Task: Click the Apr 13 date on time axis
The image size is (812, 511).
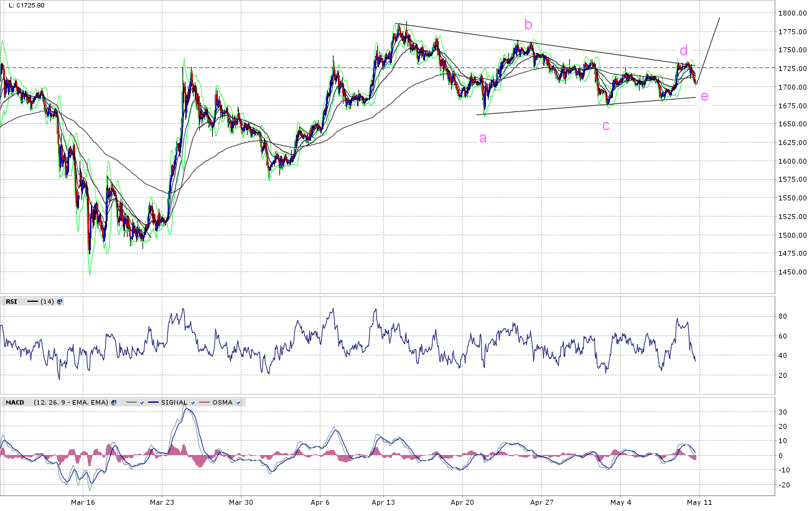Action: click(x=383, y=502)
